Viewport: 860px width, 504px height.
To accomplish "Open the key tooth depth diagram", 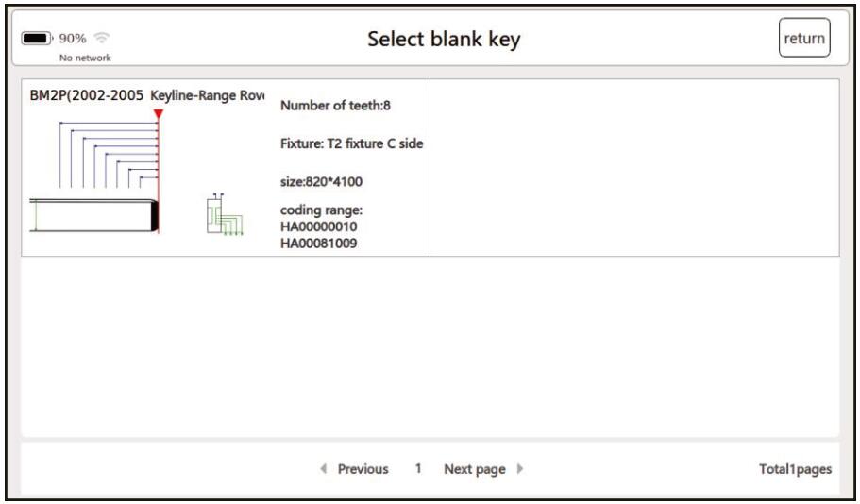I will (x=109, y=154).
